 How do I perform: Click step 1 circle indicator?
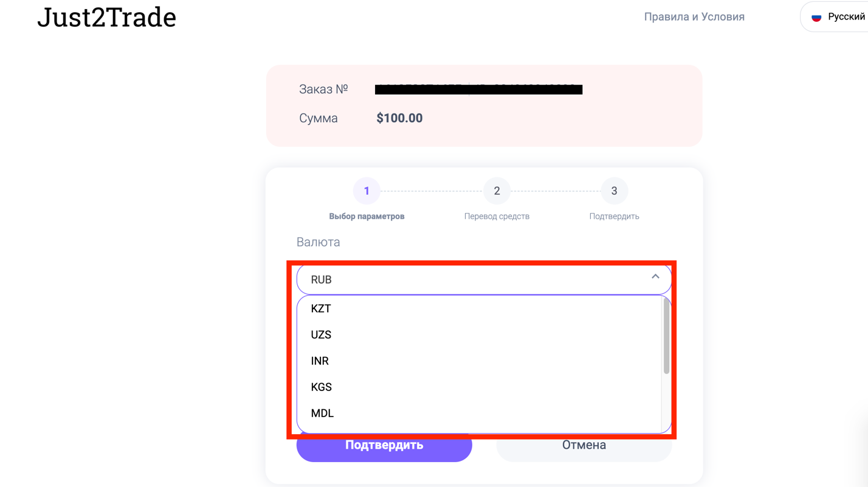click(x=367, y=191)
